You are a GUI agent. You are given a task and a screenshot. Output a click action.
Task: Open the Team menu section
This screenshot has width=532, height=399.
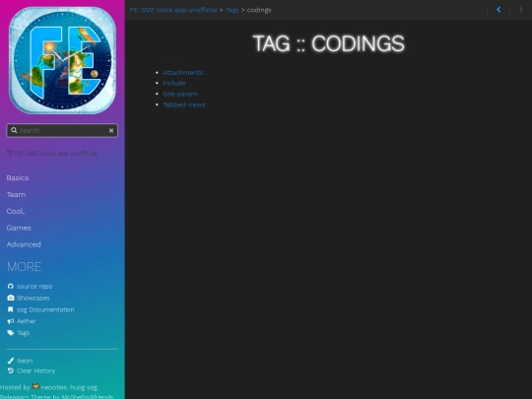[16, 194]
